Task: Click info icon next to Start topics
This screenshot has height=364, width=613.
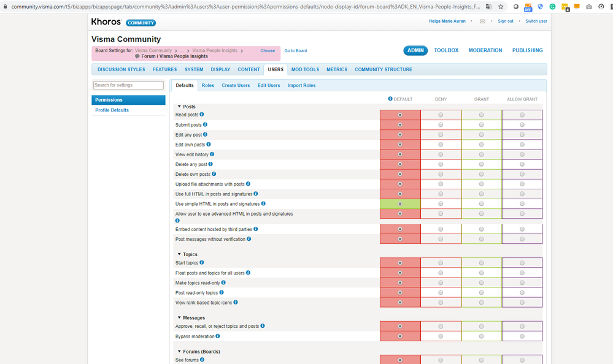Action: (202, 262)
